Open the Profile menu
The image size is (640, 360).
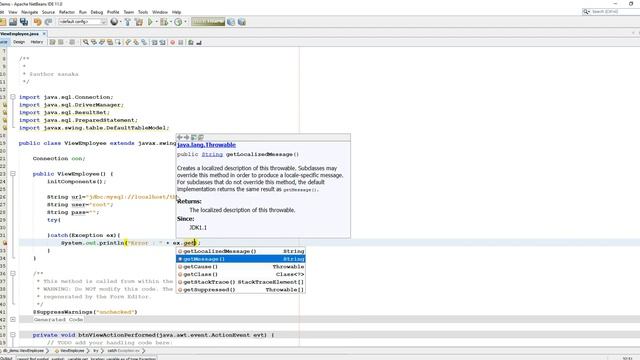113,12
